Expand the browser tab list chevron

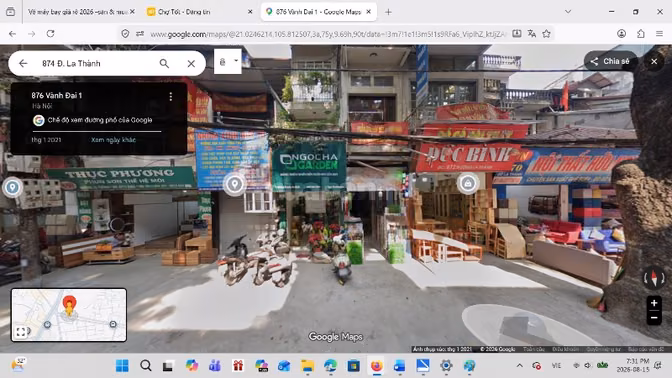568,12
